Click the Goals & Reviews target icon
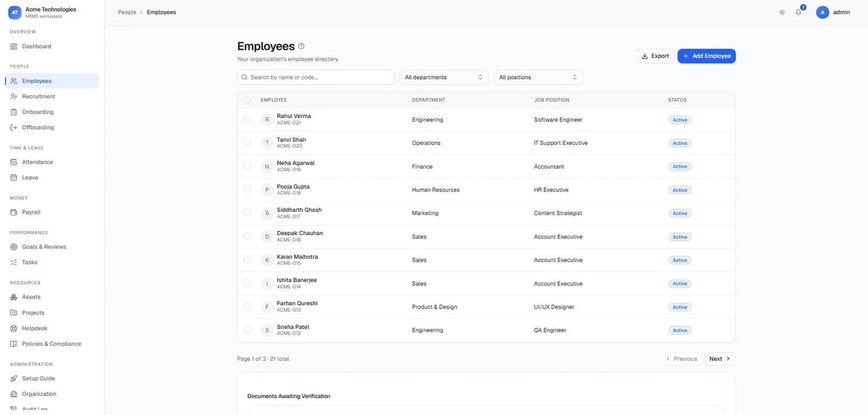 point(14,247)
